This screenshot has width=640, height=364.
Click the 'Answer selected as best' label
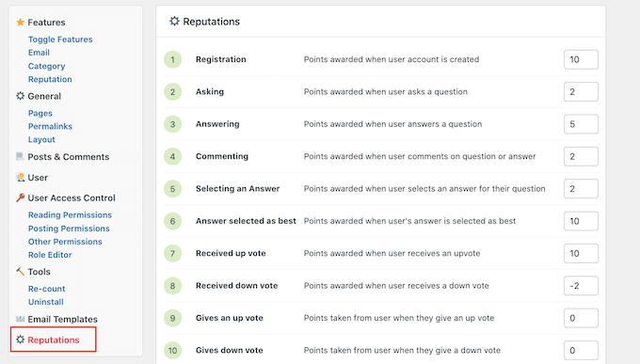pos(246,221)
